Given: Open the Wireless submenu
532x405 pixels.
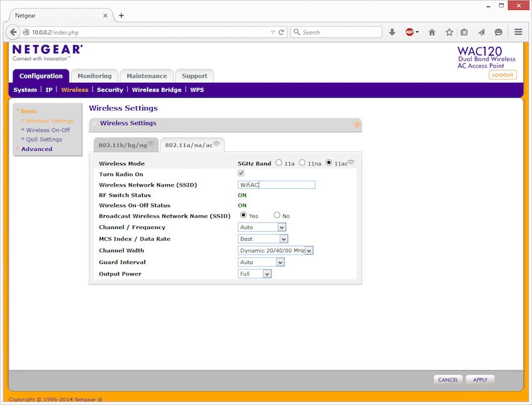Looking at the screenshot, I should (74, 90).
